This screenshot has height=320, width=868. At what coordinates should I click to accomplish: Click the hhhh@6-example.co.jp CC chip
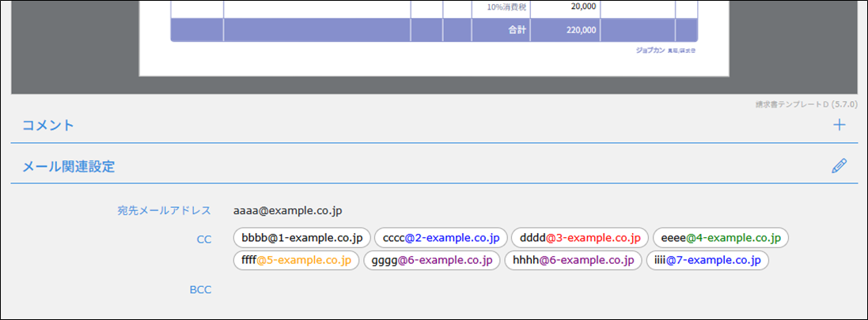(573, 260)
